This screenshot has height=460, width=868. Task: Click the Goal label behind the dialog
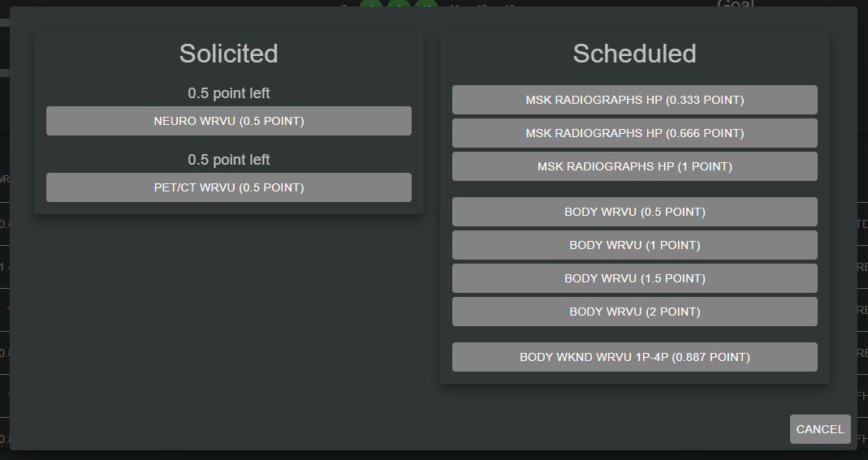tap(735, 3)
